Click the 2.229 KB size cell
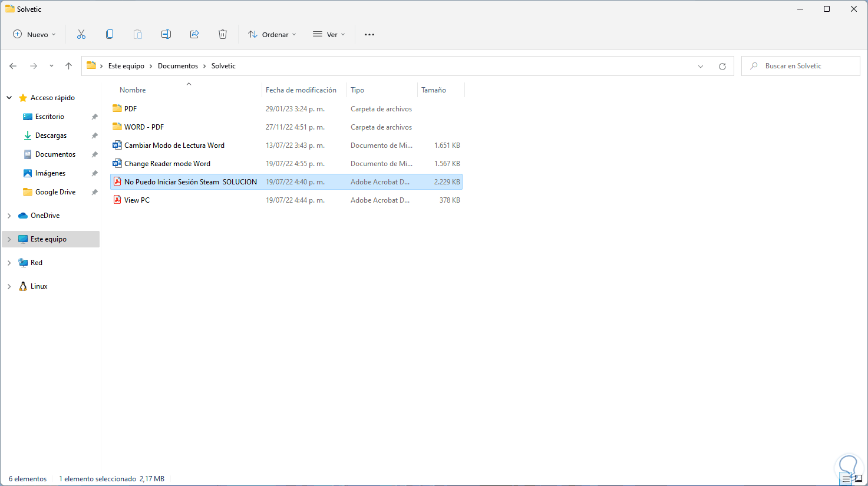The height and width of the screenshot is (486, 868). 447,182
